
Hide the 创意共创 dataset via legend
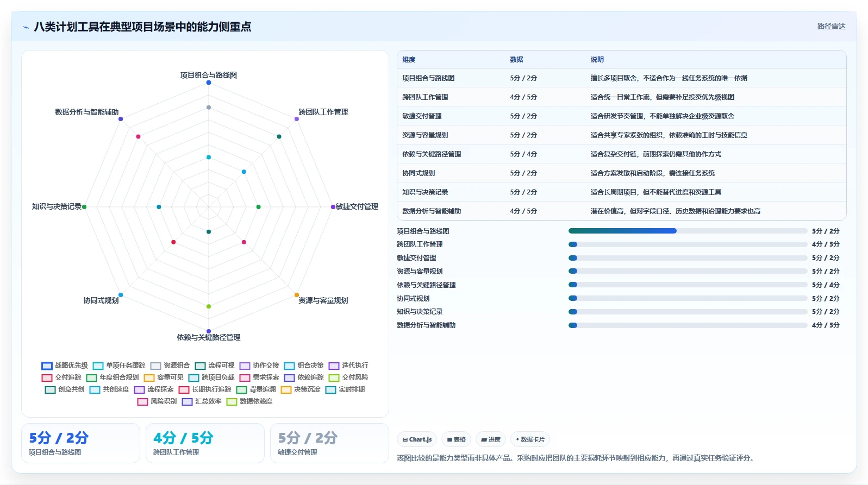tap(65, 389)
